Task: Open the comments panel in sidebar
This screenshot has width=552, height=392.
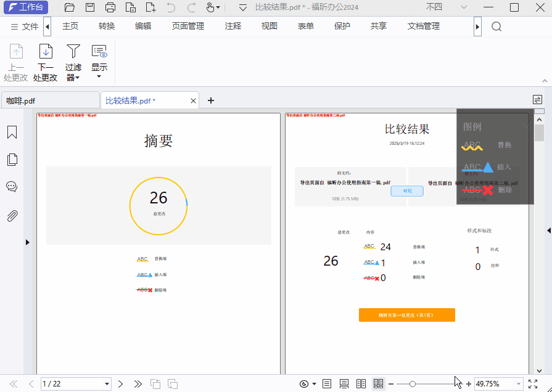Action: [12, 187]
